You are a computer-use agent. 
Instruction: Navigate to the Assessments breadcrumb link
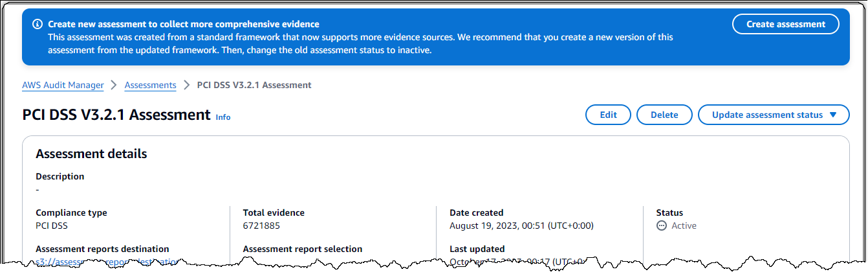(150, 86)
